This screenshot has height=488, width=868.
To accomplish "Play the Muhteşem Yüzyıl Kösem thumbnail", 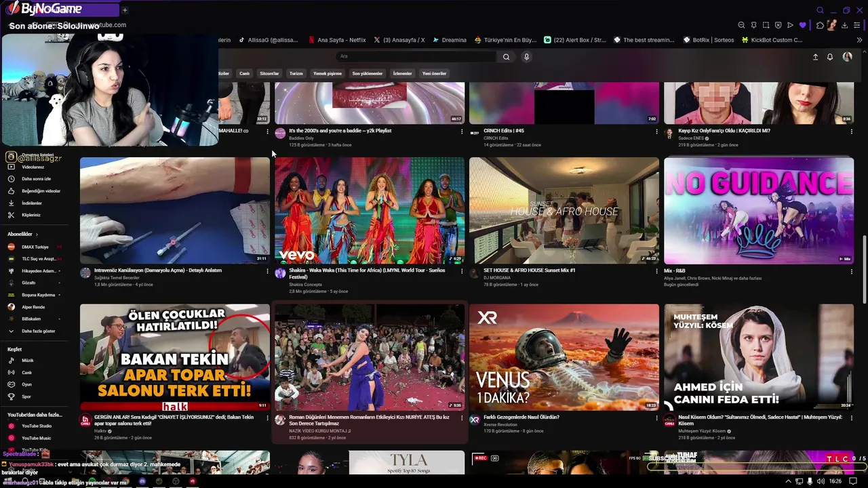I will point(759,357).
